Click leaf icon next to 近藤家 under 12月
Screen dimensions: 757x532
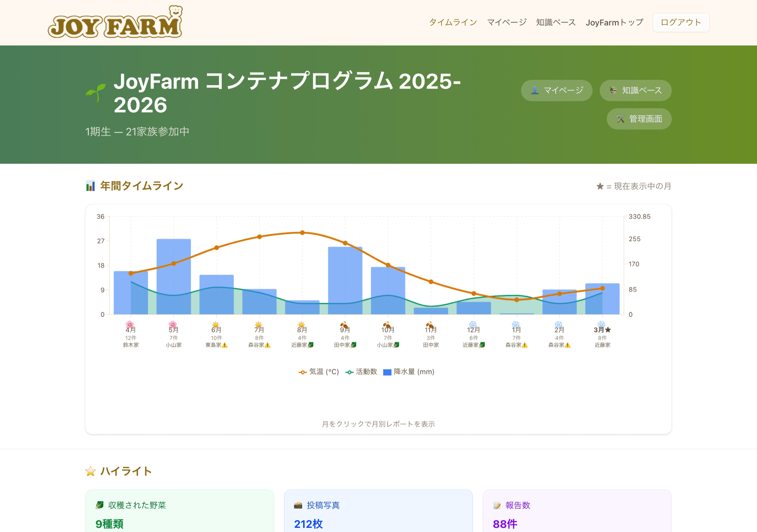[482, 345]
